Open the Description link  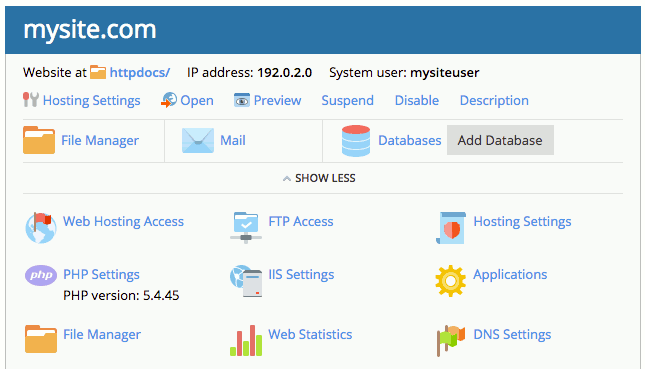pyautogui.click(x=494, y=100)
